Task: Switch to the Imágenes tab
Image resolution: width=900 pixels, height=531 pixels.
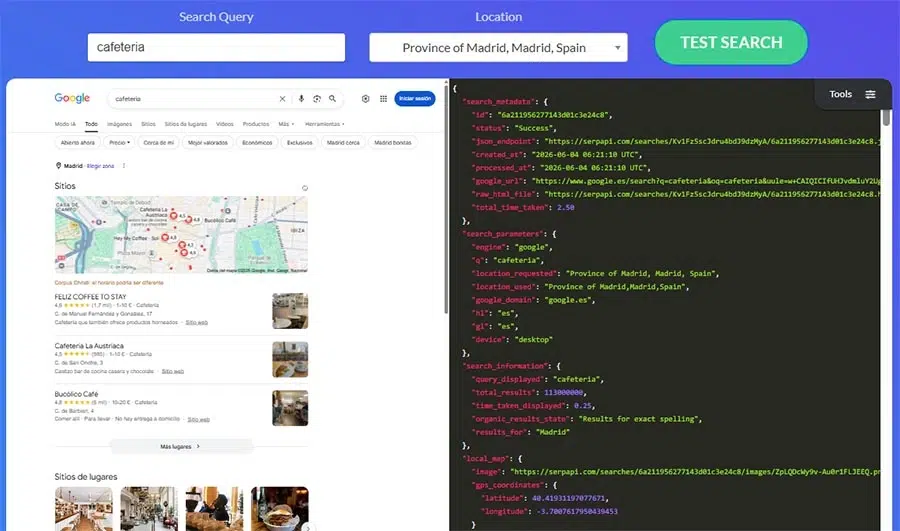Action: click(x=119, y=124)
